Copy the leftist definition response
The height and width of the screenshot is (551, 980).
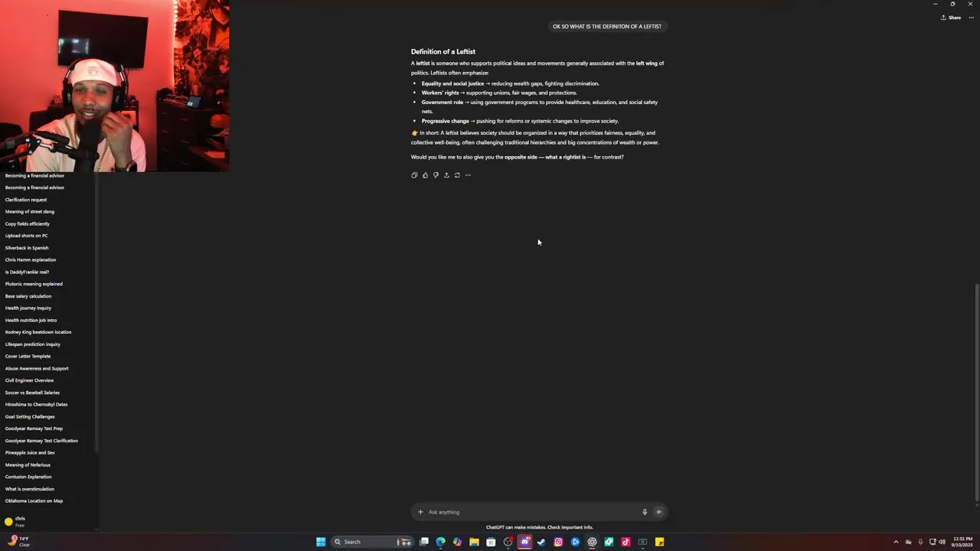(x=414, y=175)
